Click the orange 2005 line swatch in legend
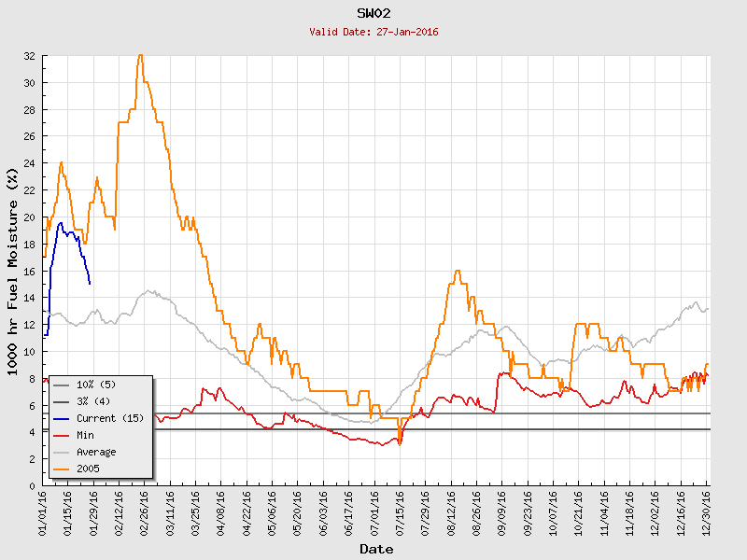The height and width of the screenshot is (560, 747). [x=62, y=469]
